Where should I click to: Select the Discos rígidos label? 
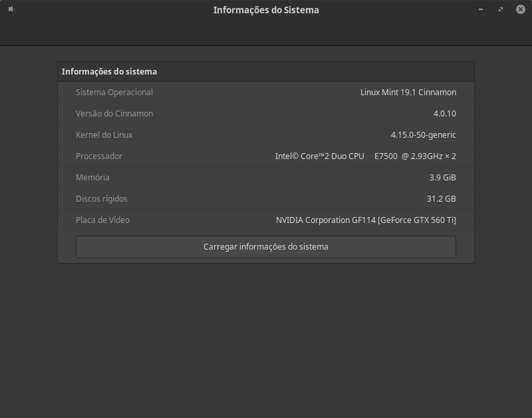(102, 199)
